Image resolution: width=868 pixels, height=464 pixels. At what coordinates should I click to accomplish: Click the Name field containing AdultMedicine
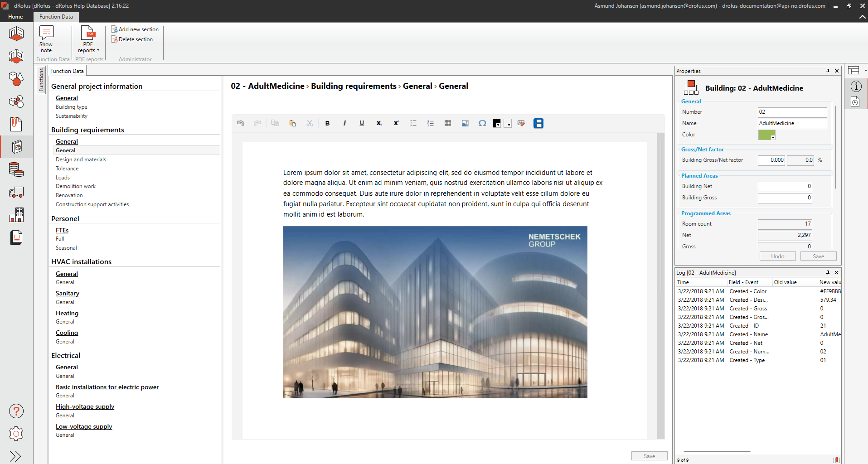pyautogui.click(x=792, y=123)
